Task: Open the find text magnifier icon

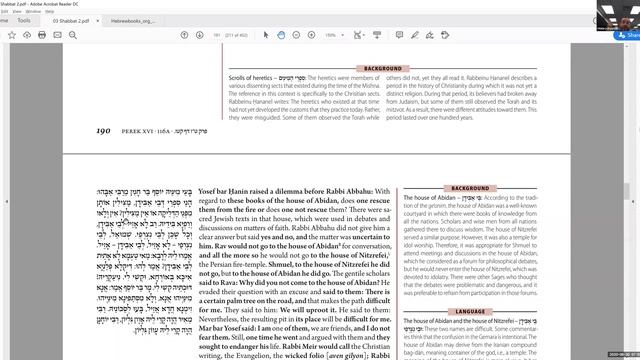Action: [x=73, y=35]
